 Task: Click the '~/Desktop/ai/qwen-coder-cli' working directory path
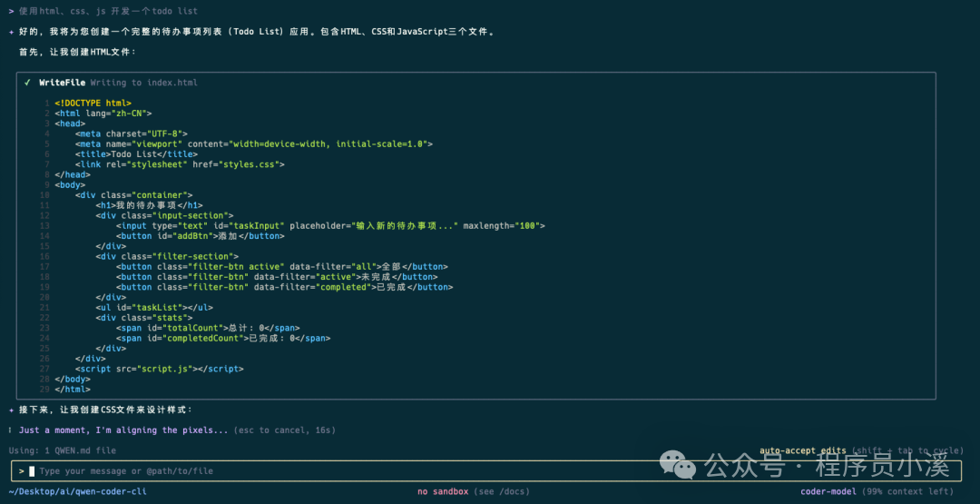(77, 491)
